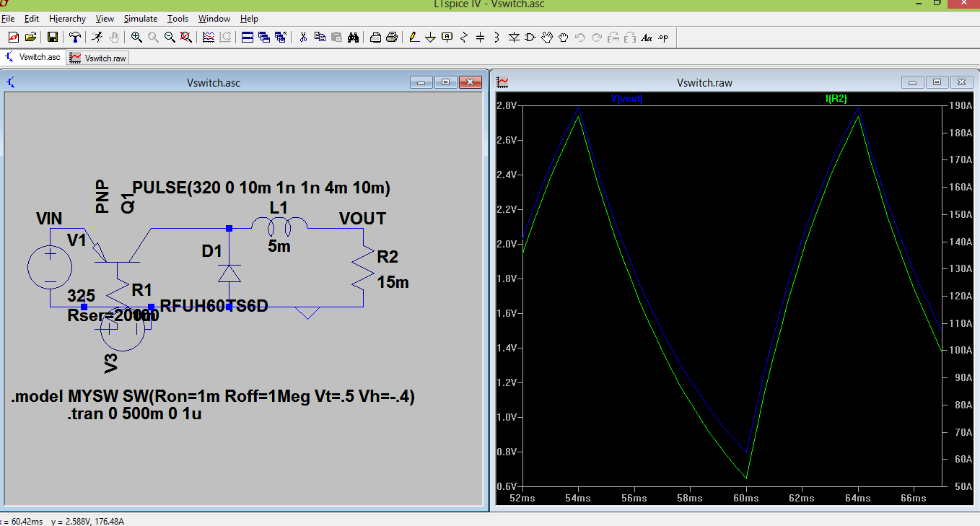980x526 pixels.
Task: Click I(R2) trace label
Action: (836, 99)
